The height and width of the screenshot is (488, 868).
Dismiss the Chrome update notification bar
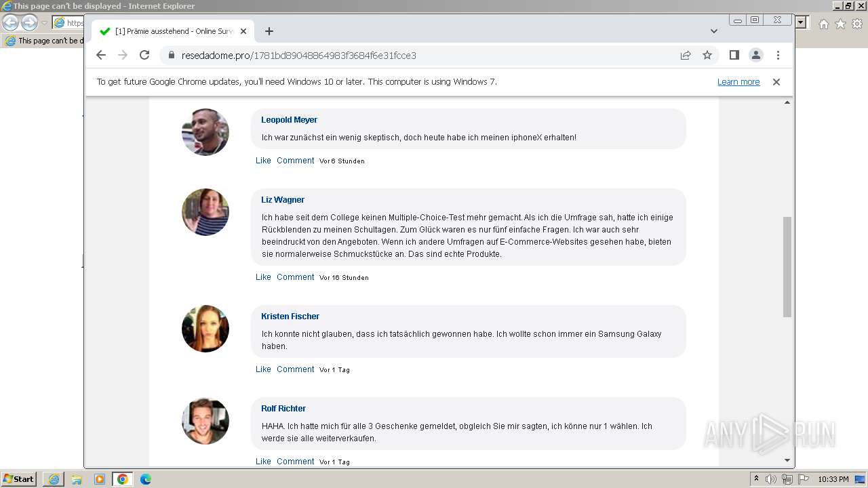pos(776,82)
